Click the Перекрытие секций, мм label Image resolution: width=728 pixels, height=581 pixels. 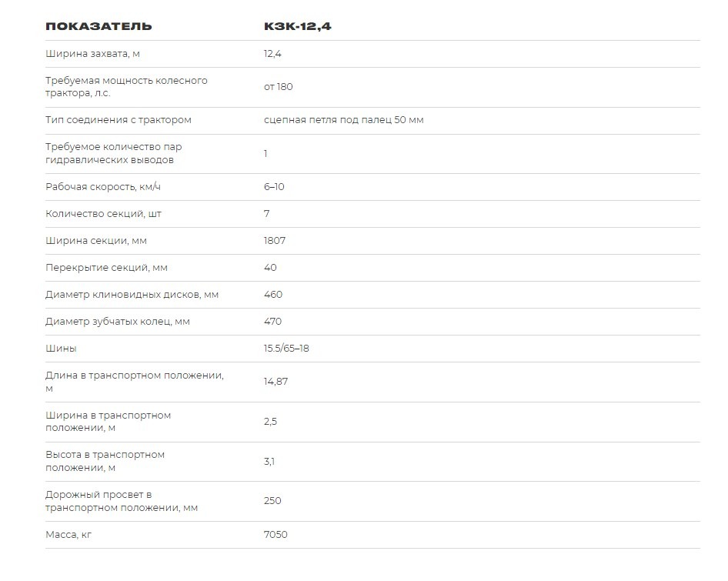click(106, 268)
